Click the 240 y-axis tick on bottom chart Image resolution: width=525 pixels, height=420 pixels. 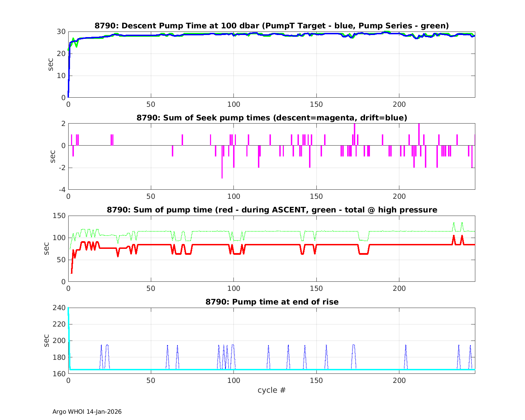pos(60,308)
